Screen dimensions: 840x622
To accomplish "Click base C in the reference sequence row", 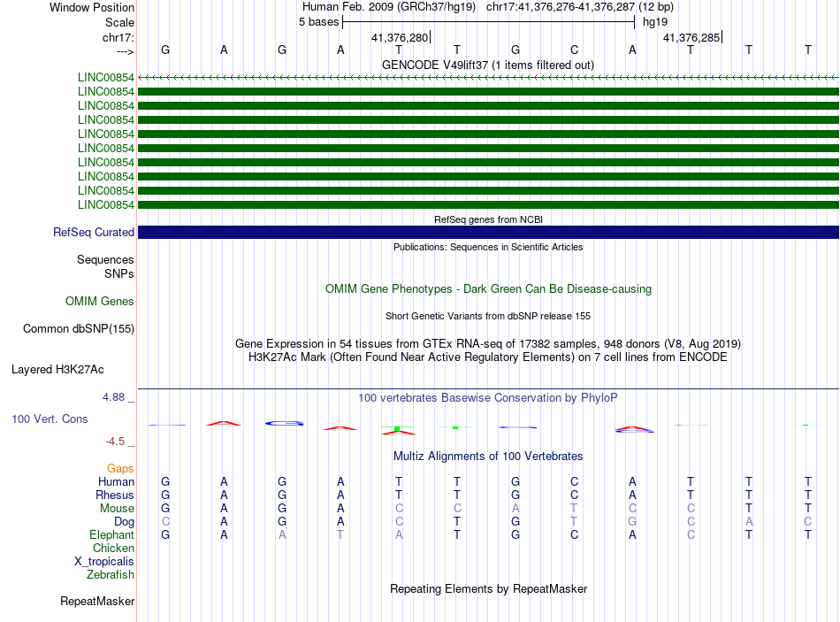I will [x=574, y=50].
